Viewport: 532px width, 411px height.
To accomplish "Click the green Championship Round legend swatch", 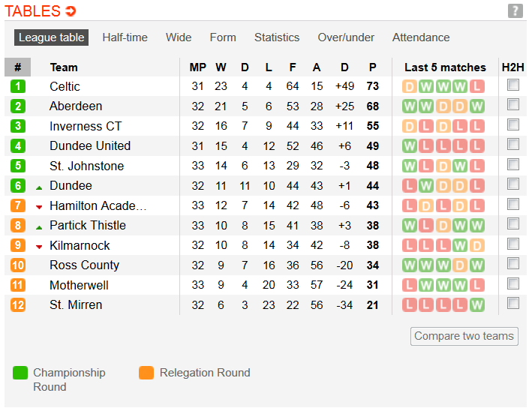I will click(x=20, y=373).
